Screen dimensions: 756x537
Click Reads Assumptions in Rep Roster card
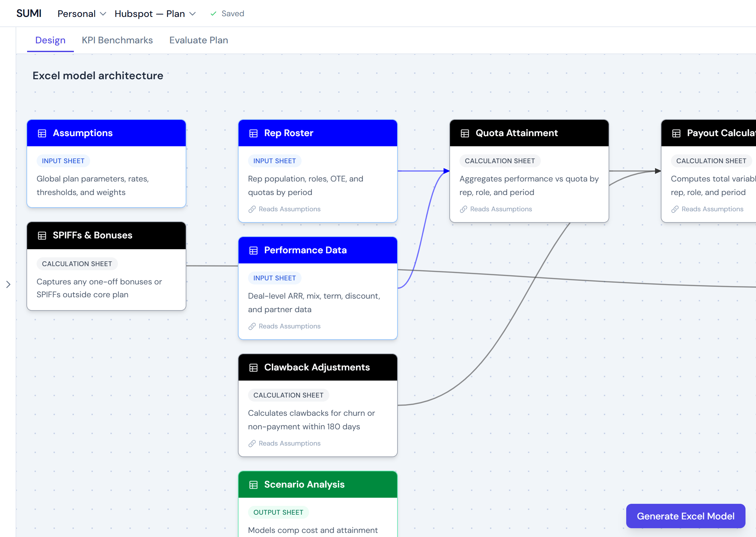tap(289, 209)
